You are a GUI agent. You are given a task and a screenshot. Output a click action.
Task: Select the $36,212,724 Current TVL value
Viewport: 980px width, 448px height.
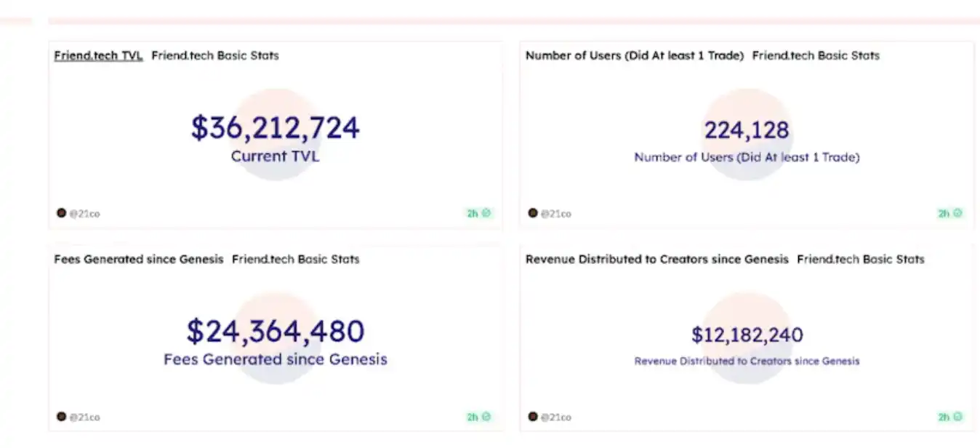[x=275, y=128]
